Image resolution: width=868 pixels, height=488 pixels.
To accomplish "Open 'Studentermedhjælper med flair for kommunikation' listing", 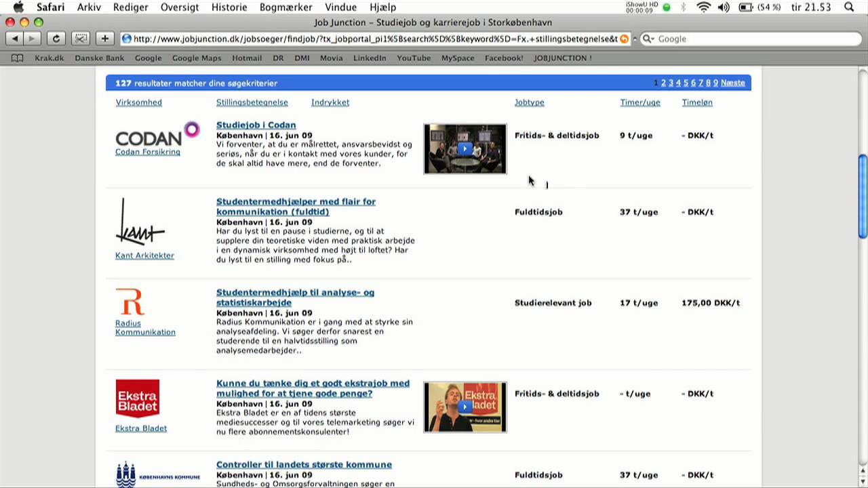I will [296, 207].
